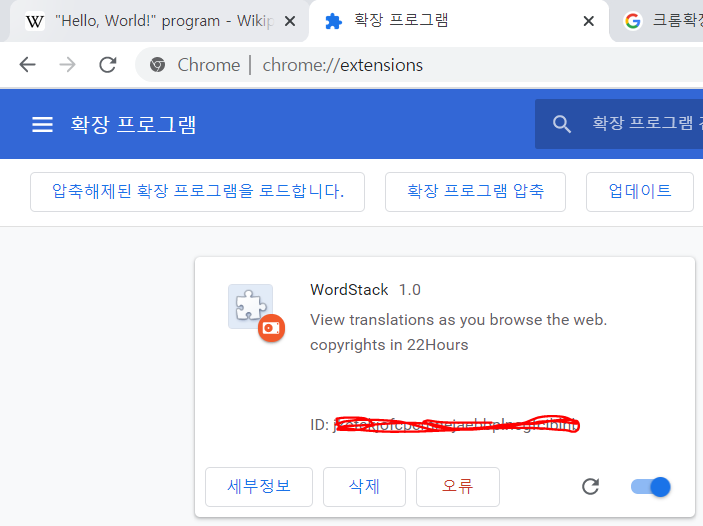Click 삭제 to remove WordStack

coord(364,487)
